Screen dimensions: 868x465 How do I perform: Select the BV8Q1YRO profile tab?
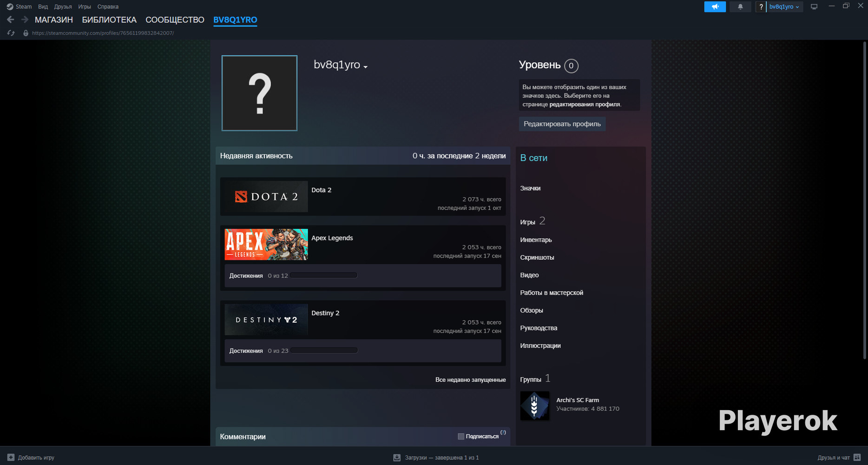[x=235, y=20]
